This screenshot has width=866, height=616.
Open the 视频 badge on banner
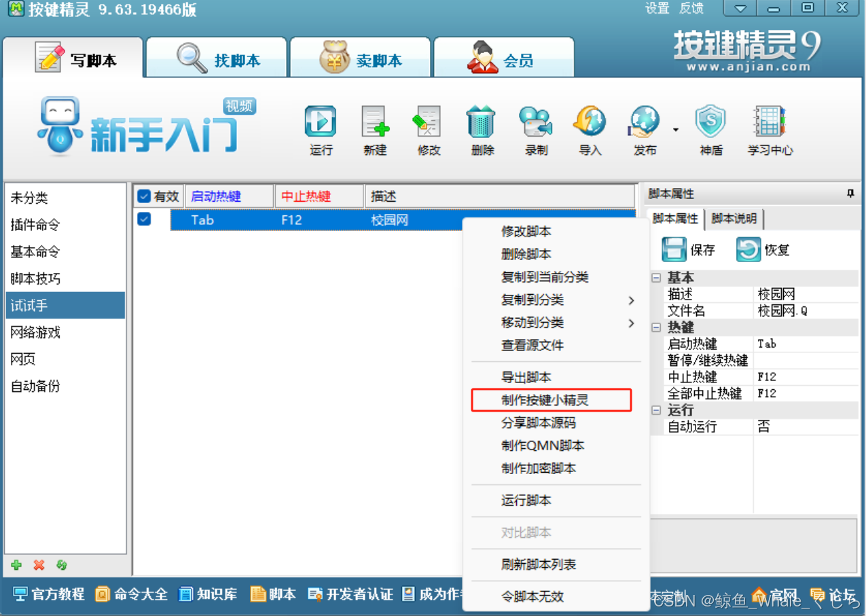[239, 106]
